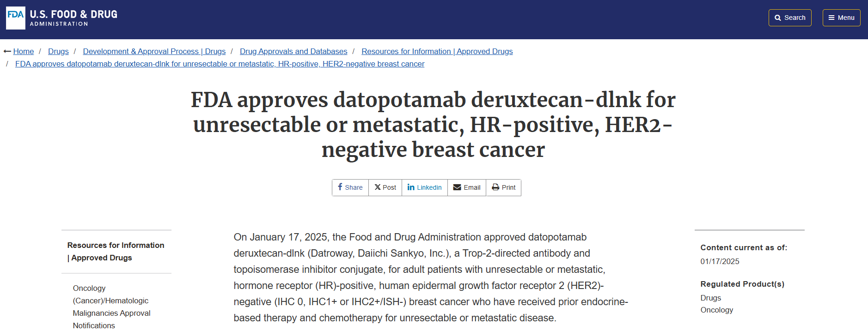Go to Home breadcrumb link
Screen dimensions: 868x331
tap(24, 51)
